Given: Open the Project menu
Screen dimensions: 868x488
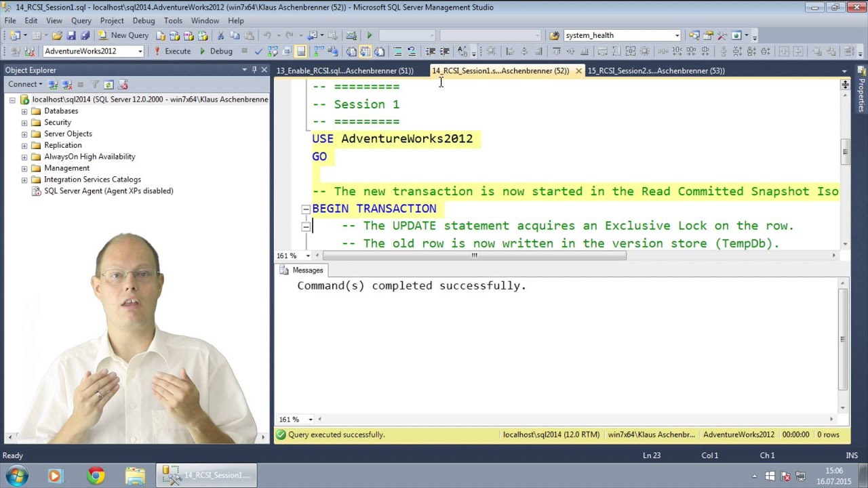Looking at the screenshot, I should 112,20.
